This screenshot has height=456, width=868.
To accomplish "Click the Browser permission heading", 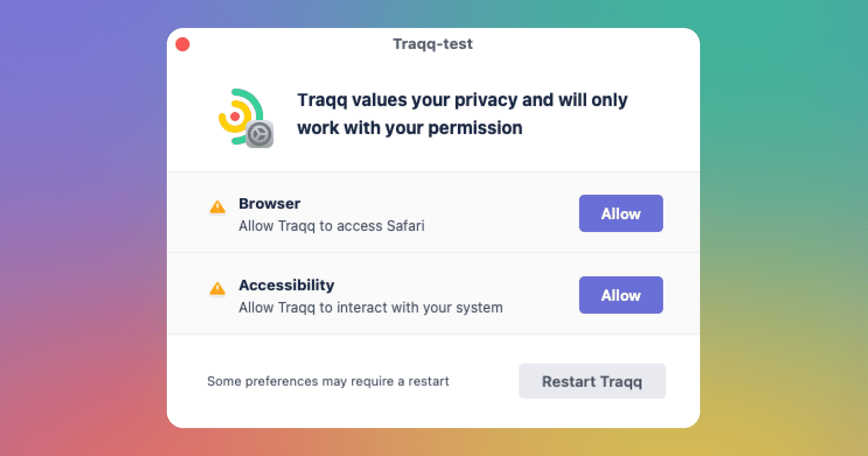I will [269, 204].
